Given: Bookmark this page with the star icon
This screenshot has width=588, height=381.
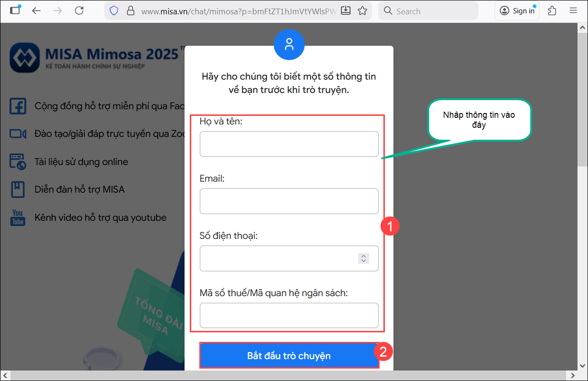Looking at the screenshot, I should (x=362, y=10).
